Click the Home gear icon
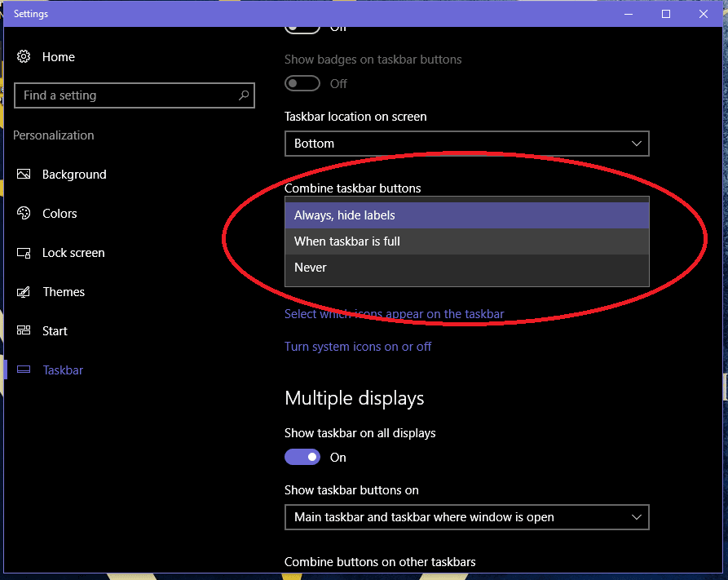 click(24, 57)
